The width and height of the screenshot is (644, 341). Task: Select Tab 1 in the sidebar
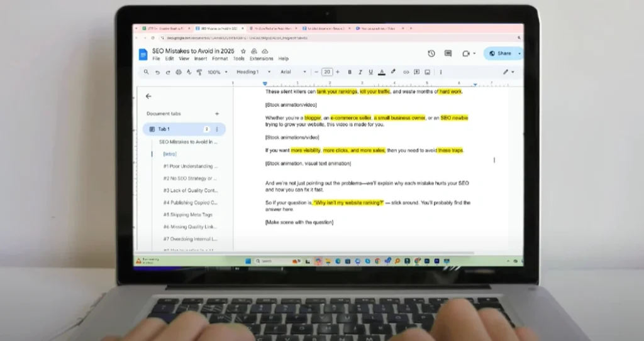(x=184, y=129)
